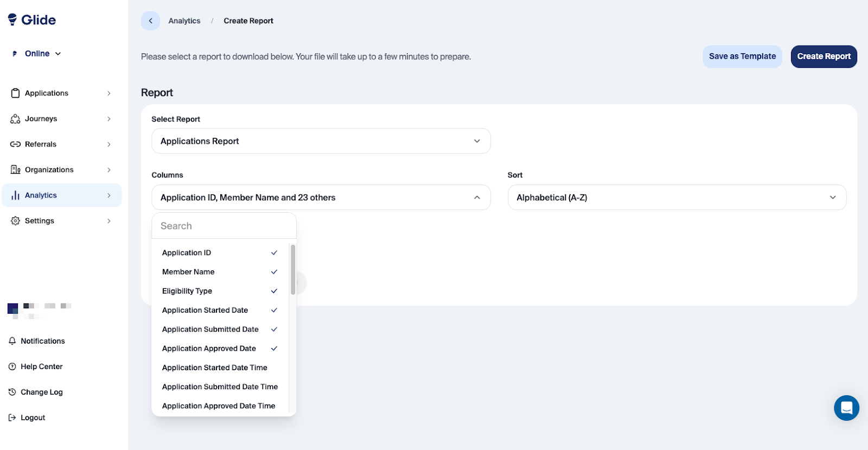The width and height of the screenshot is (868, 450).
Task: Click the columns list scrollbar
Action: (x=293, y=269)
